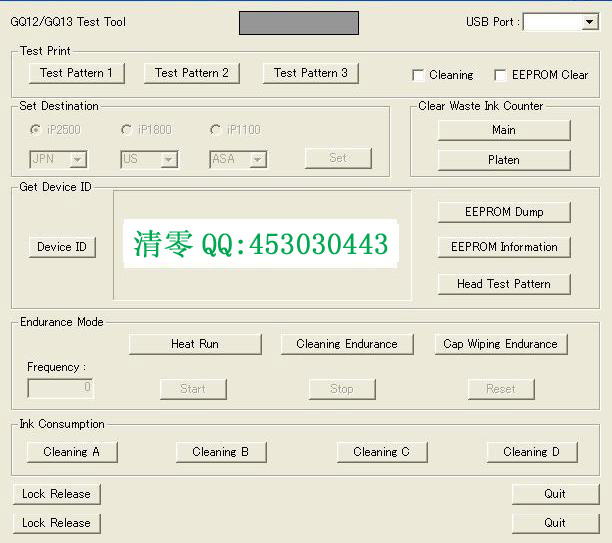
Task: Run Test Pattern 3
Action: (311, 73)
